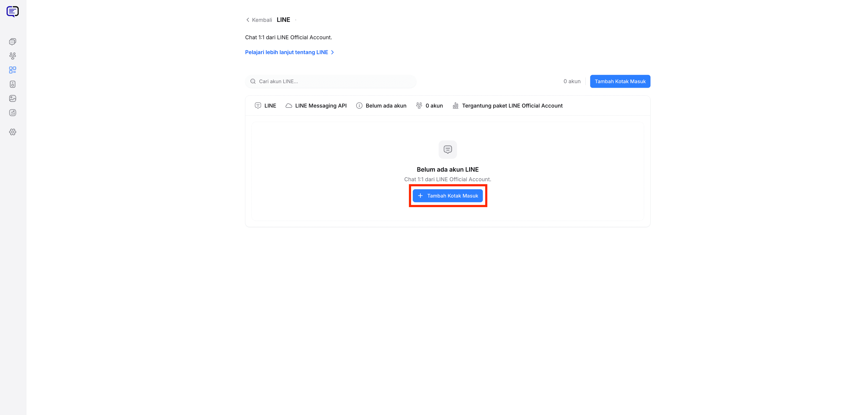This screenshot has width=868, height=415.
Task: Click the chat bubble icon beside LINE label
Action: pos(258,106)
